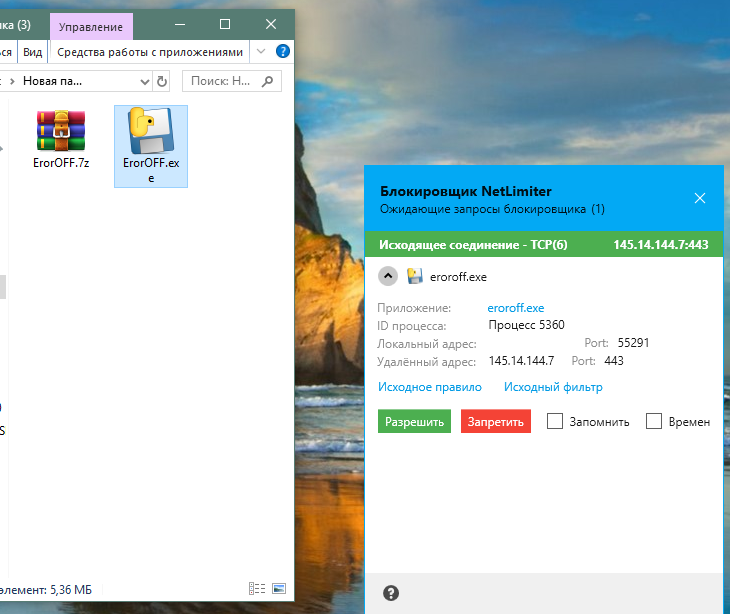The image size is (730, 614).
Task: Click the green outgoing connection TCP header
Action: pos(544,244)
